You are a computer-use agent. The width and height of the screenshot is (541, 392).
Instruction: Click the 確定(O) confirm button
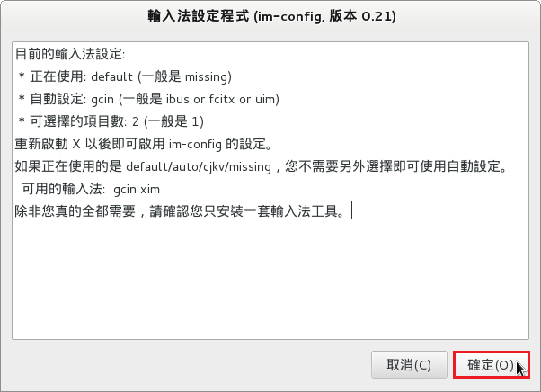[x=491, y=365]
